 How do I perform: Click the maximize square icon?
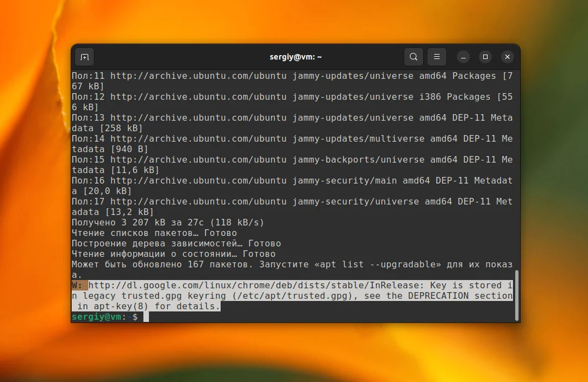click(x=485, y=57)
